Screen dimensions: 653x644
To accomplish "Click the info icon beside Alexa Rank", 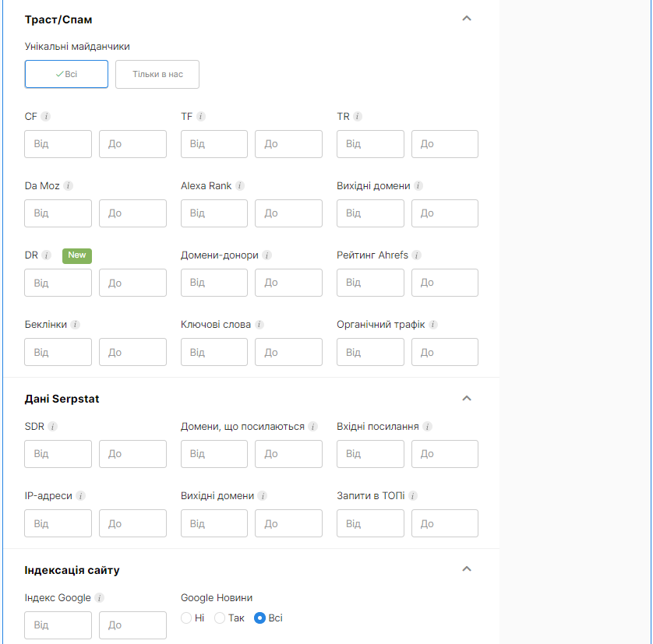I will [x=240, y=186].
